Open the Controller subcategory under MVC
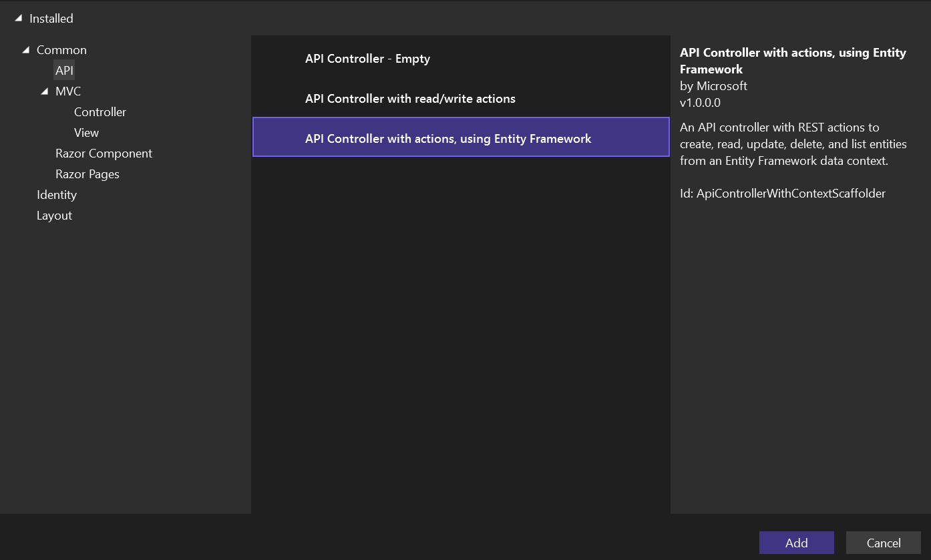 (100, 112)
